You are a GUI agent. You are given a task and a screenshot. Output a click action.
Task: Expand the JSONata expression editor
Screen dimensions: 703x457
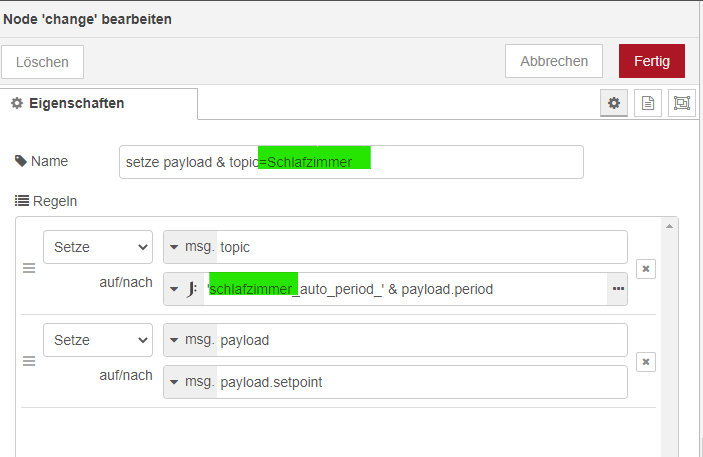point(617,289)
